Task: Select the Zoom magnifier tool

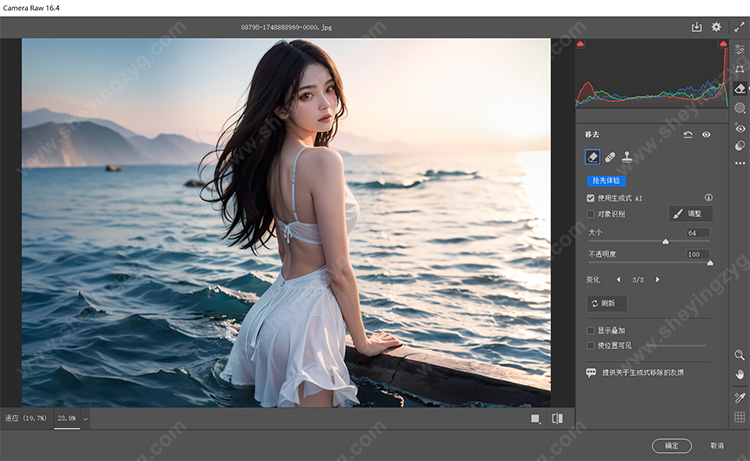Action: click(x=740, y=355)
